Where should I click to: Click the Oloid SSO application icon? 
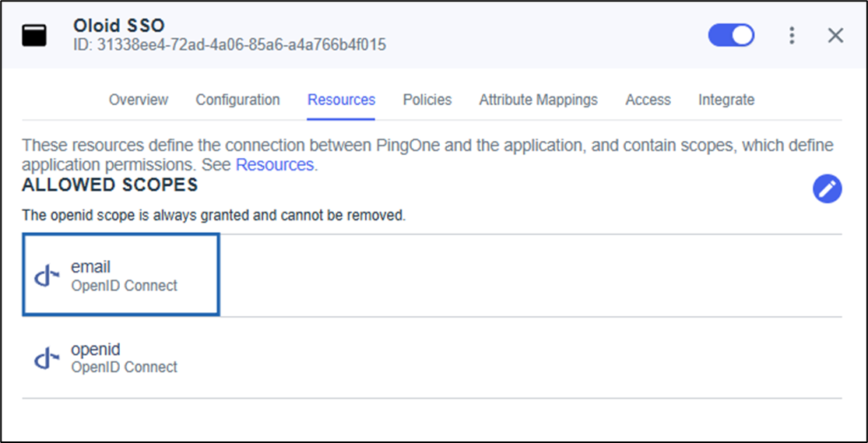(34, 36)
